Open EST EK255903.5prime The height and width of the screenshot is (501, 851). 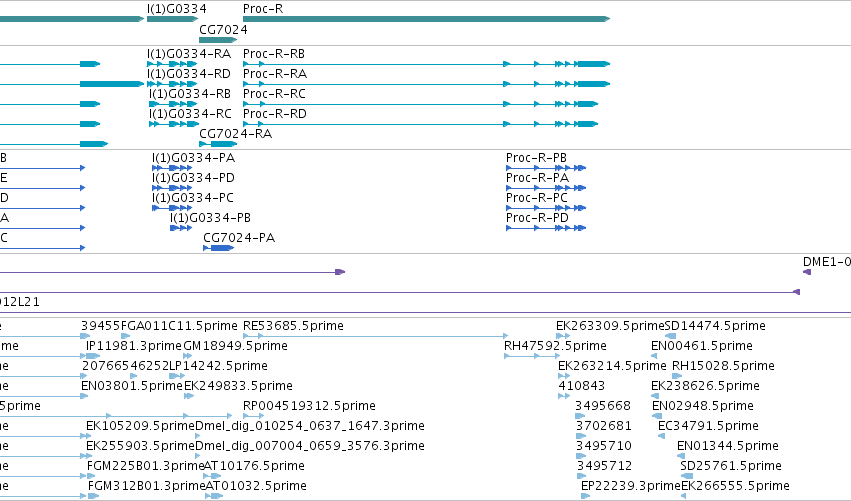pos(140,447)
